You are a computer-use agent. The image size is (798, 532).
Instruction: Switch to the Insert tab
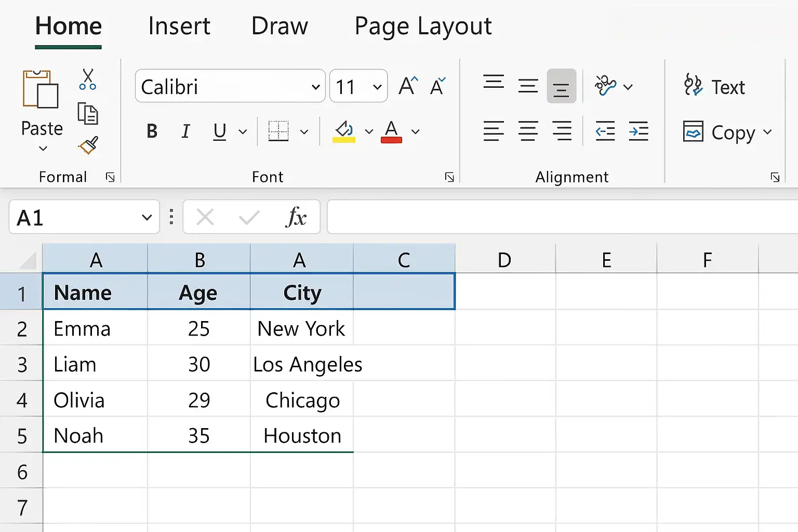tap(179, 26)
